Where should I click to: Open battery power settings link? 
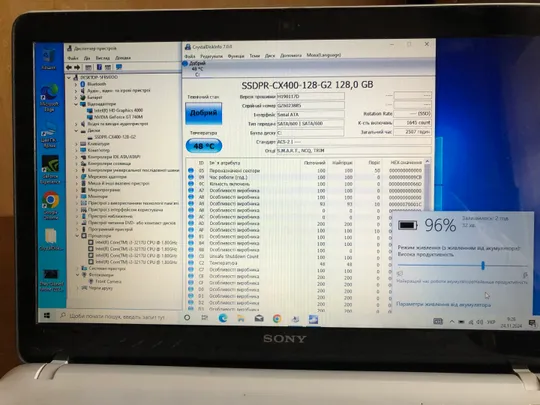443,304
